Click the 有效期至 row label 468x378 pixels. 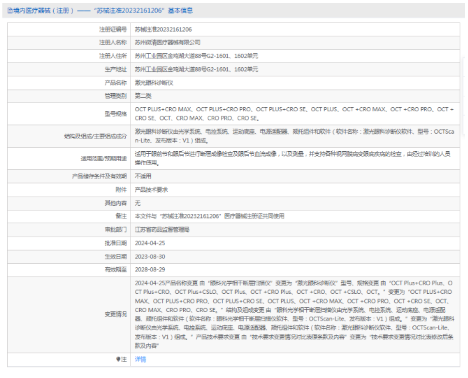116,269
